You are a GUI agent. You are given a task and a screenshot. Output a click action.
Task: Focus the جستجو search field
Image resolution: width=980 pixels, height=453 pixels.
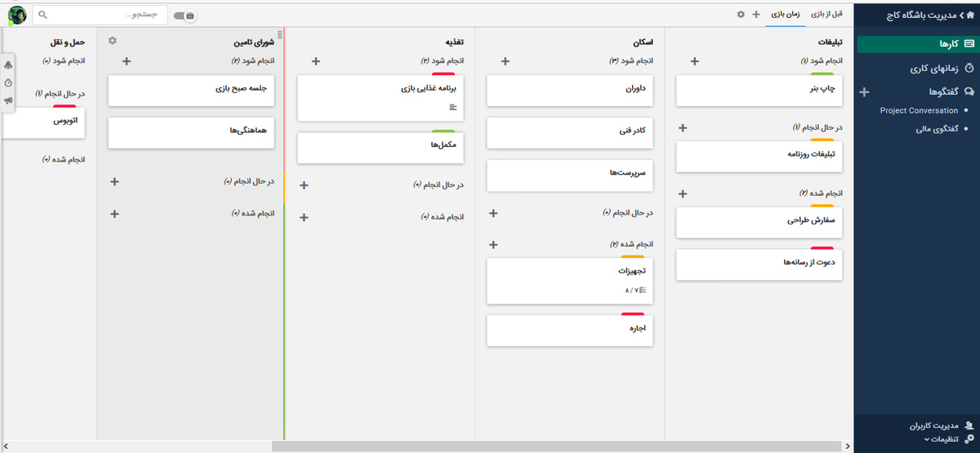click(100, 15)
